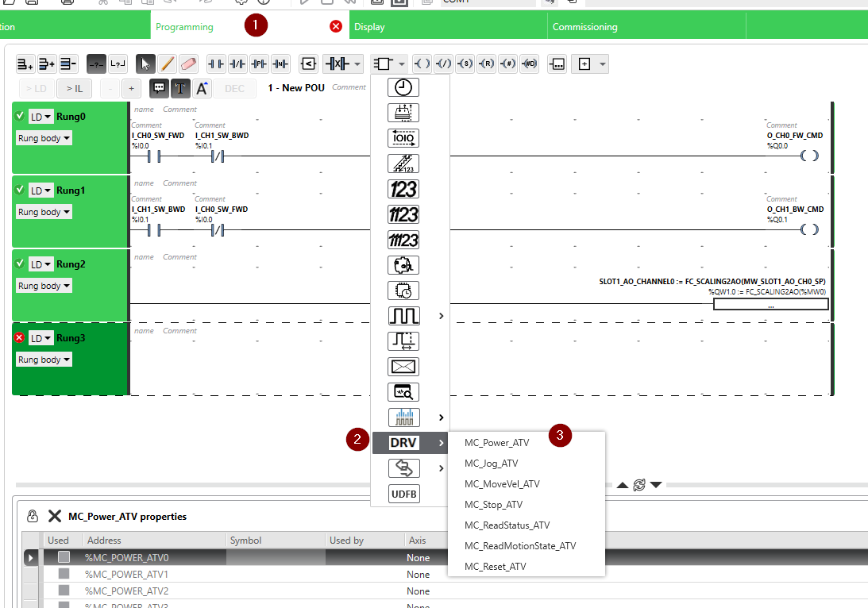Delete the rung with remove-rung icon
The height and width of the screenshot is (608, 868).
tap(68, 64)
